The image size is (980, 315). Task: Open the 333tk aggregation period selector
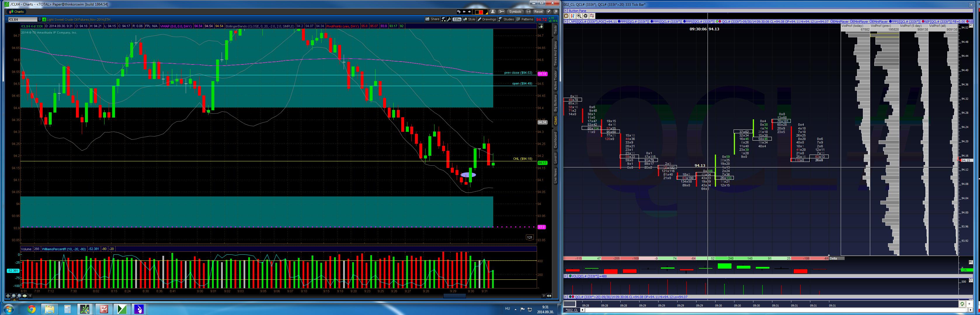pos(457,19)
